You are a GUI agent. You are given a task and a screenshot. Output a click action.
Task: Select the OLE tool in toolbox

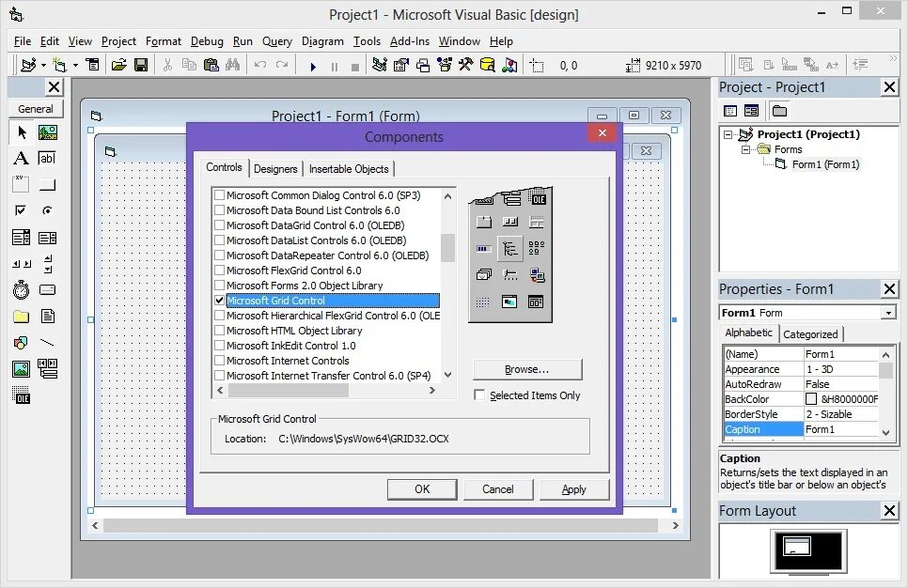pos(21,395)
